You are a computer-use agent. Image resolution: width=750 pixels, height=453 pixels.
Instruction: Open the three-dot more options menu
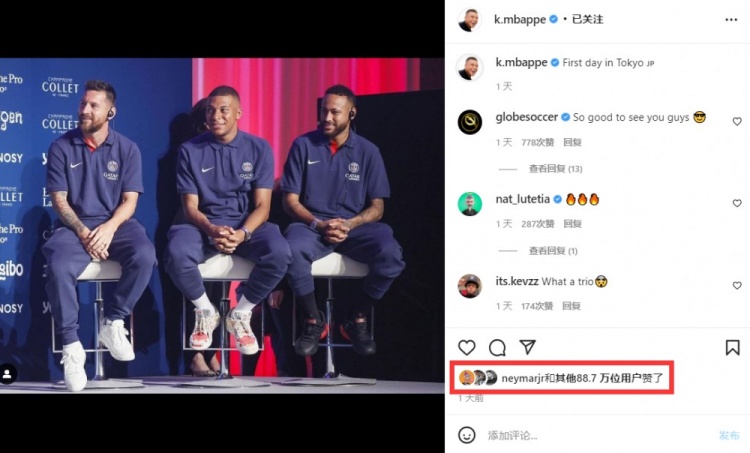coord(731,20)
